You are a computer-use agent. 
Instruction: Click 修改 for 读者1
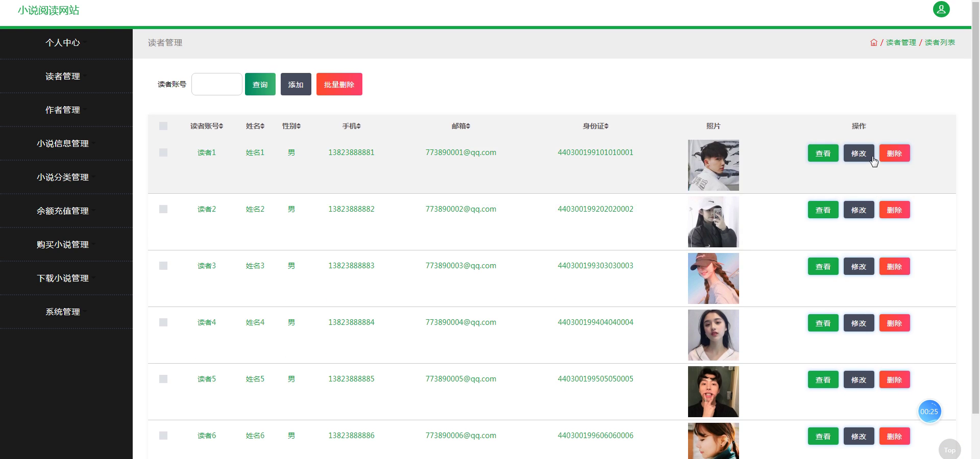tap(859, 153)
